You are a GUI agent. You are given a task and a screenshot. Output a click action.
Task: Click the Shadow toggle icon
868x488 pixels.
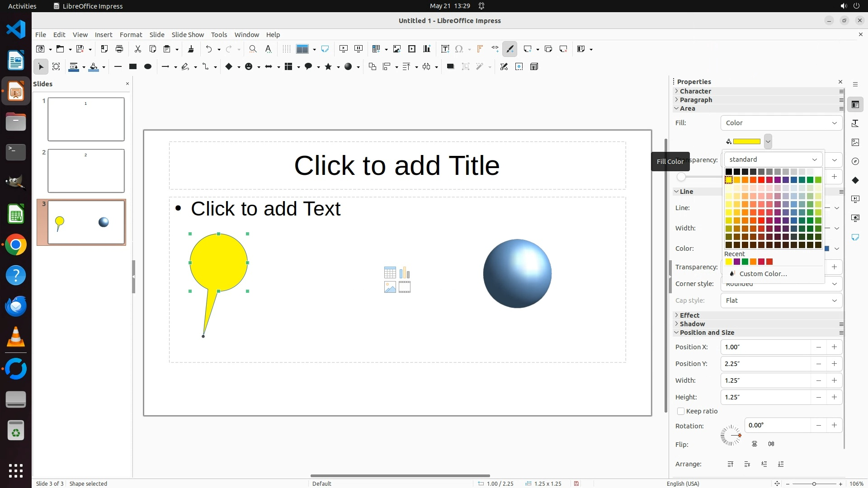[450, 66]
